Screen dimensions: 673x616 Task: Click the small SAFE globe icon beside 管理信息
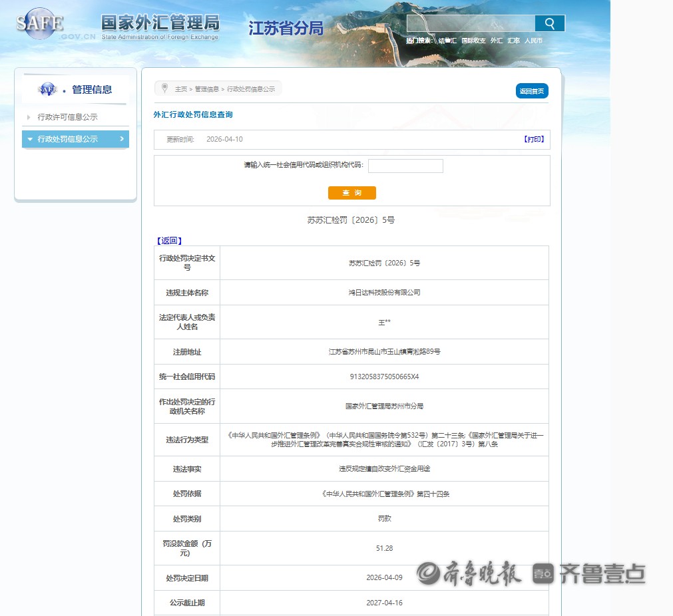[x=48, y=89]
